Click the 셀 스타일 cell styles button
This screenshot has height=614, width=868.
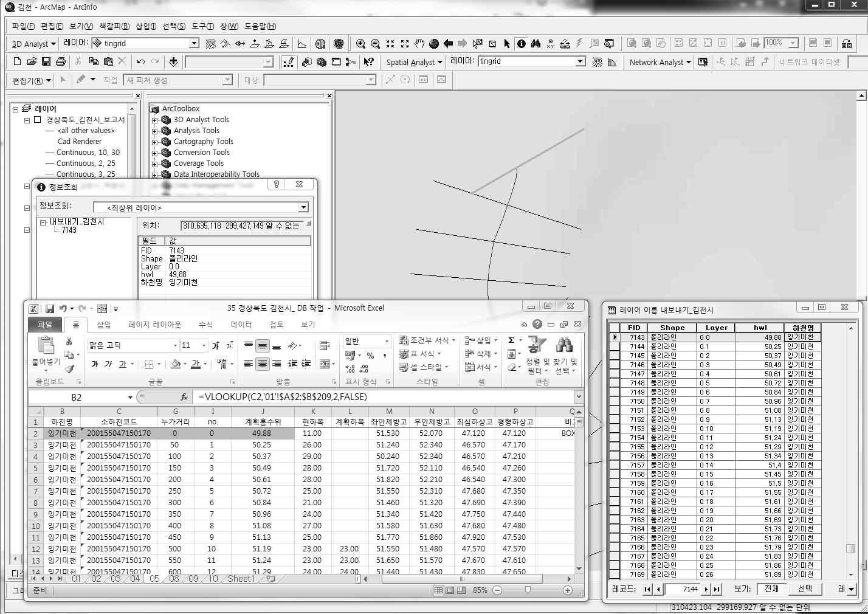pos(422,367)
